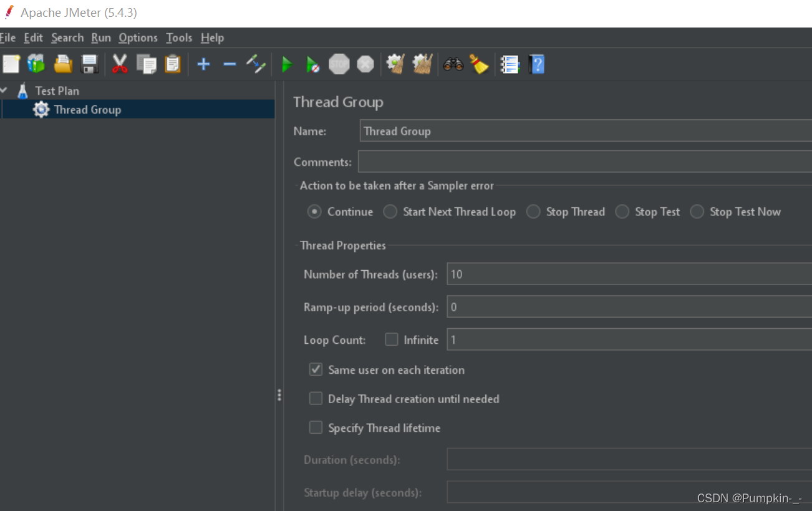This screenshot has height=511, width=812.
Task: Click the Function Helper list icon
Action: click(510, 64)
